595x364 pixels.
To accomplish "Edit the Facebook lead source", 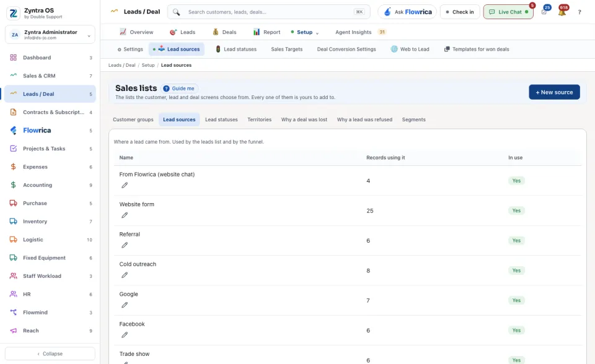I will [x=125, y=335].
